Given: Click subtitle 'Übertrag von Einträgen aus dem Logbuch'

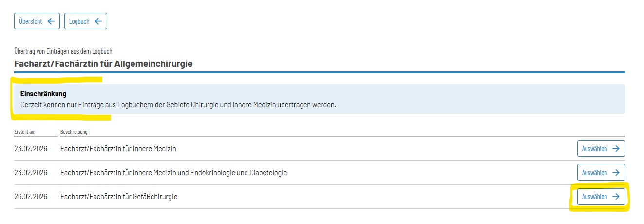Looking at the screenshot, I should point(64,51).
